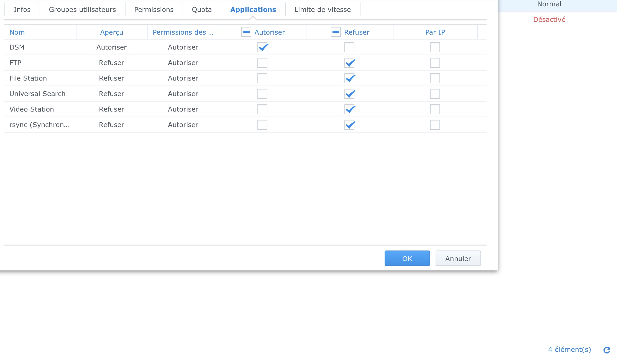Click the OK button
The image size is (624, 364).
click(407, 258)
